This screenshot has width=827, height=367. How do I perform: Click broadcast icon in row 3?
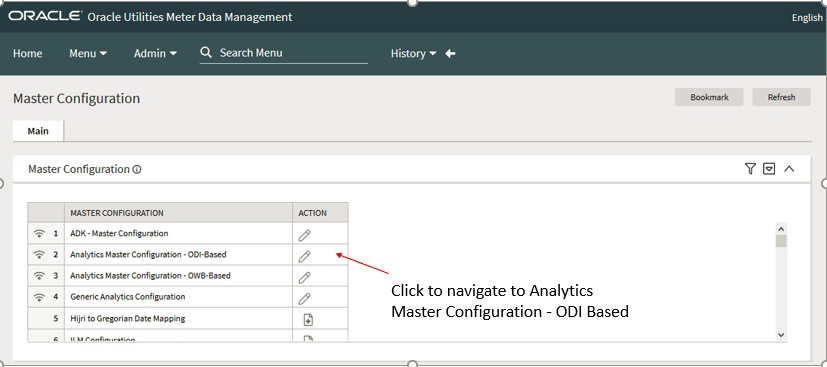click(39, 276)
